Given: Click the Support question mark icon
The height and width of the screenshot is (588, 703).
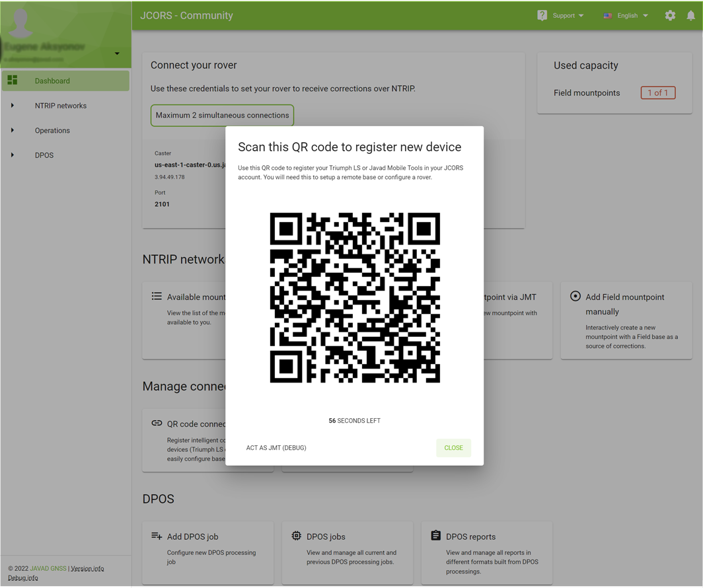Looking at the screenshot, I should coord(542,16).
